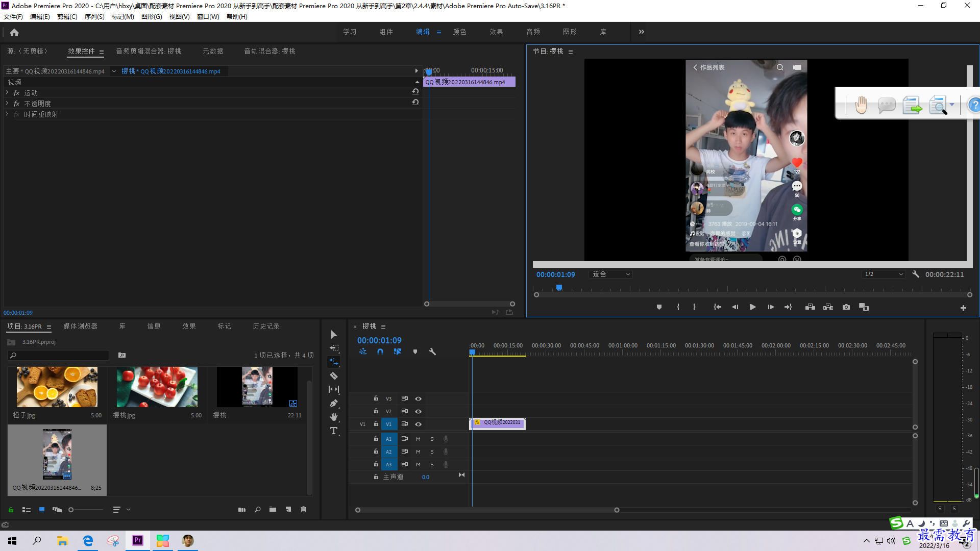980x551 pixels.
Task: Create new bin in project panel
Action: (x=273, y=510)
